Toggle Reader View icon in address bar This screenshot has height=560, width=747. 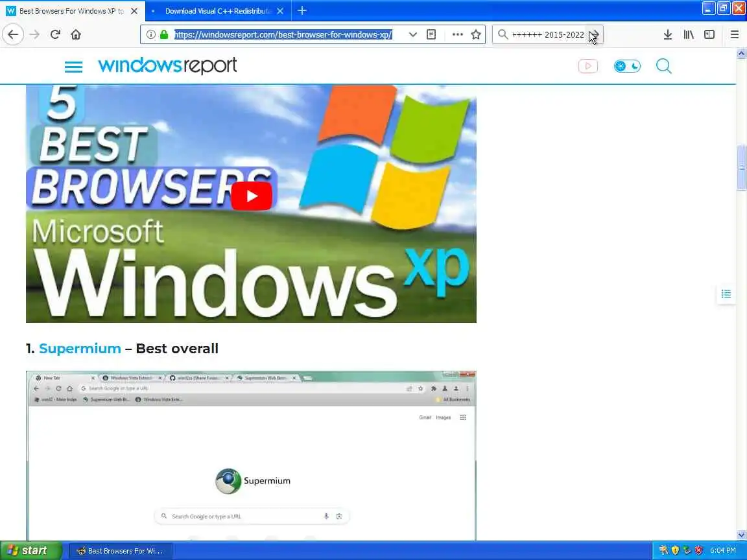pyautogui.click(x=431, y=34)
